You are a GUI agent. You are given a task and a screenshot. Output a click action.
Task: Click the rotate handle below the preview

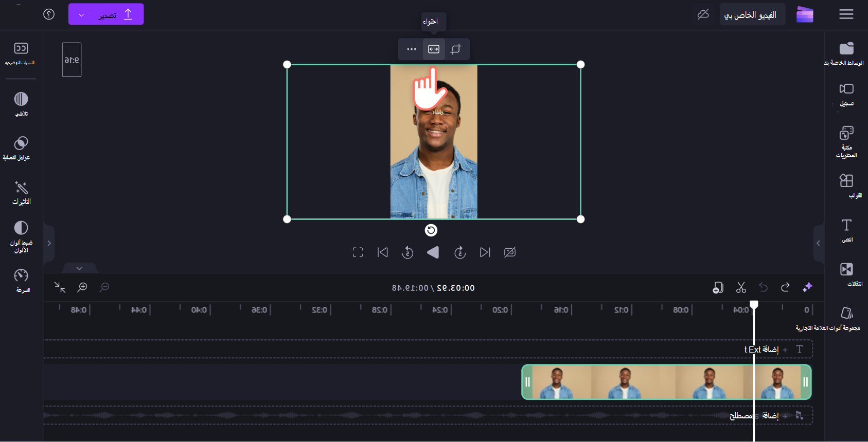pyautogui.click(x=431, y=230)
